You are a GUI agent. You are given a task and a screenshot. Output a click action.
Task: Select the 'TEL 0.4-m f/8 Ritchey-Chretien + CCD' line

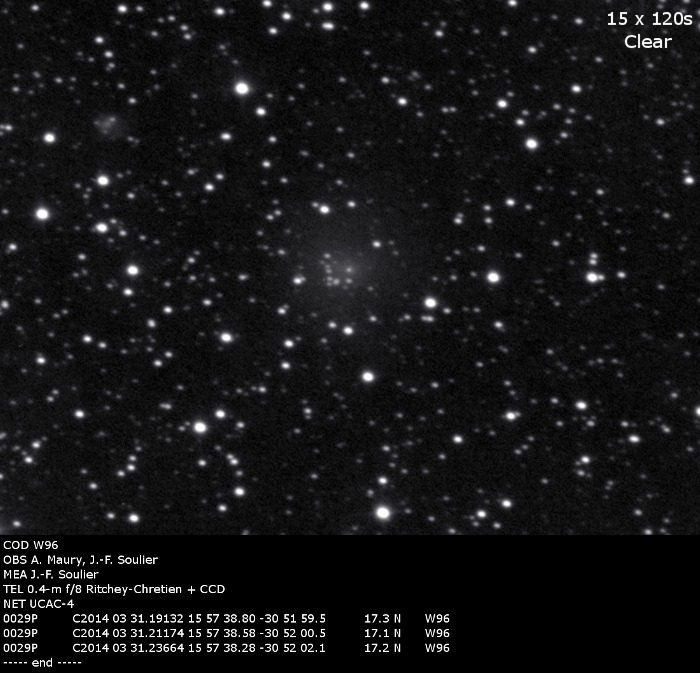(x=114, y=589)
